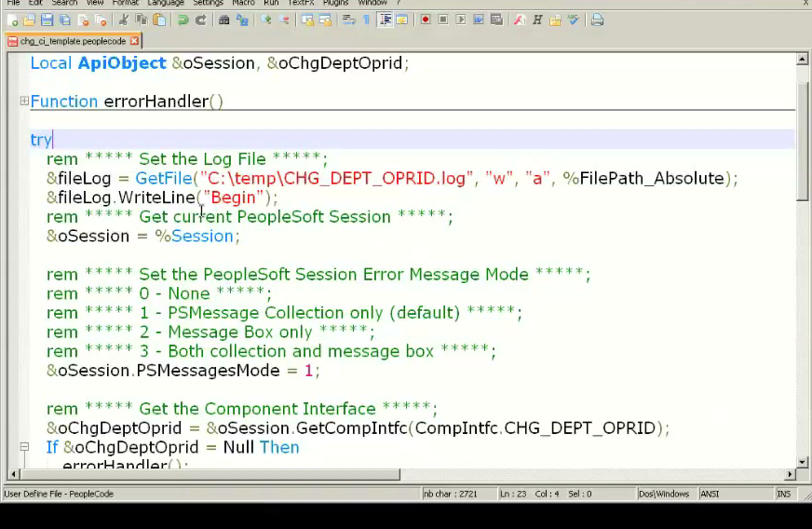Click the Synchronize horizontal scrolling icon
The image size is (812, 529).
(325, 20)
